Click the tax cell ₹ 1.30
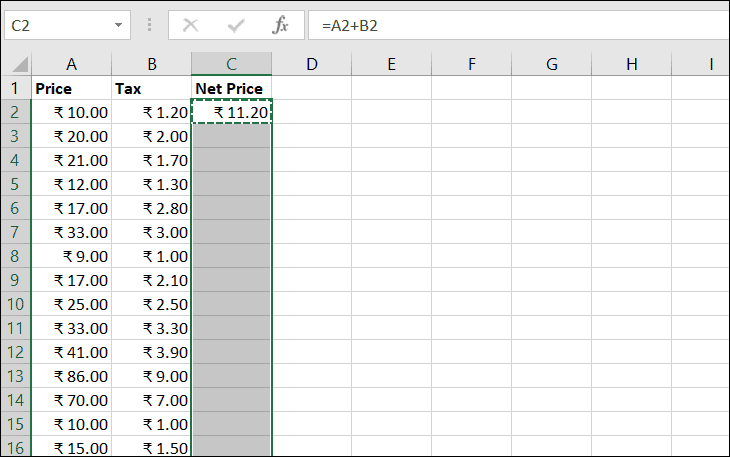 pyautogui.click(x=151, y=184)
